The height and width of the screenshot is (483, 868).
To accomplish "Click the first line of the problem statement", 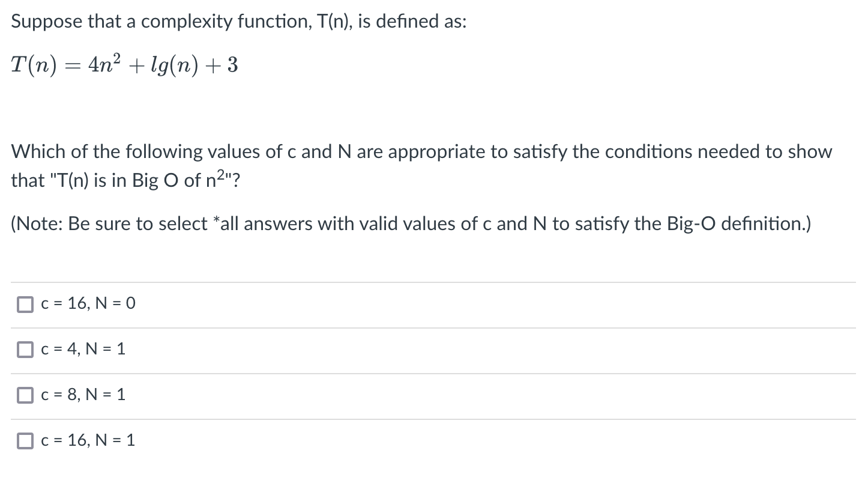I will [239, 21].
